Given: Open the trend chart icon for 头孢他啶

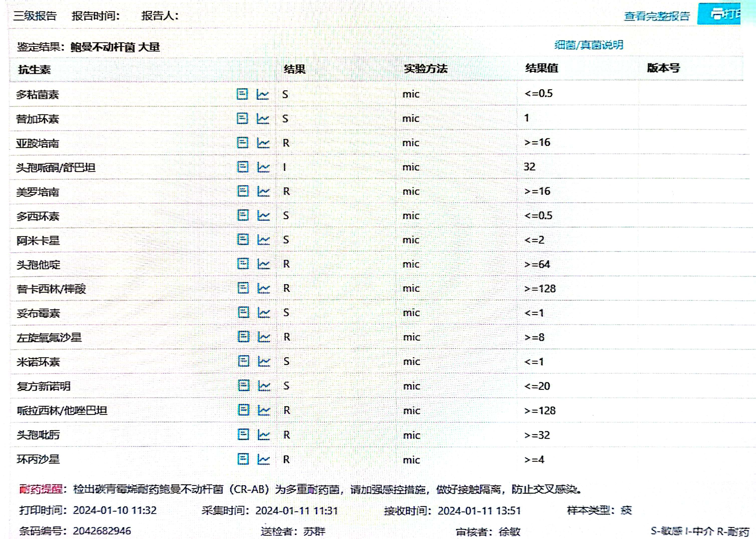Looking at the screenshot, I should click(x=264, y=264).
